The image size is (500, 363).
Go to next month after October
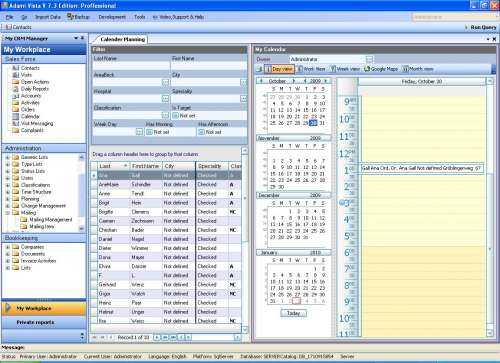(x=294, y=81)
